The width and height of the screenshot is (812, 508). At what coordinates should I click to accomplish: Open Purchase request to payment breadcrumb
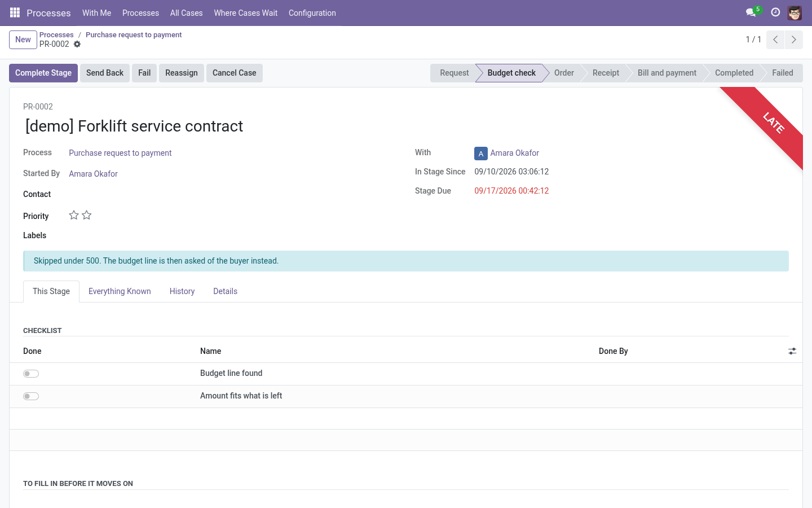pos(134,34)
